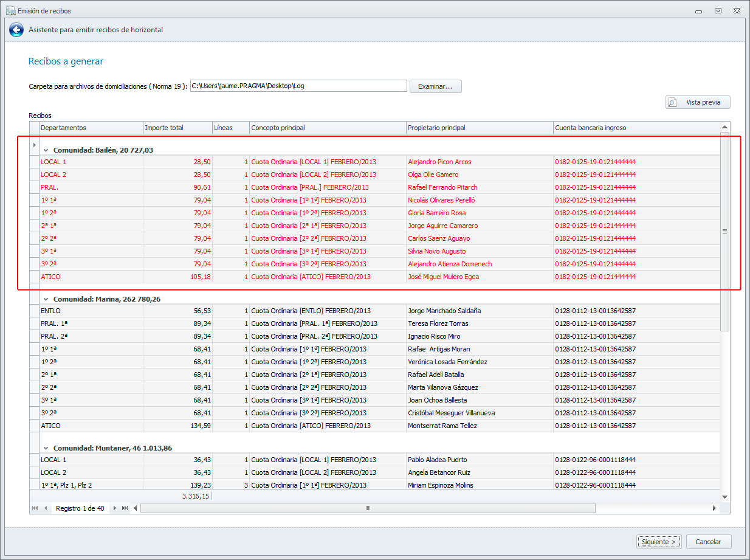Select owner Jorge Aguirre Camarero

[x=443, y=226]
